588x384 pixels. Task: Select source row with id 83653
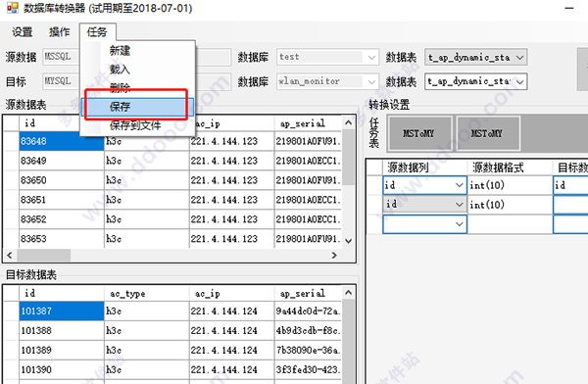(62, 239)
